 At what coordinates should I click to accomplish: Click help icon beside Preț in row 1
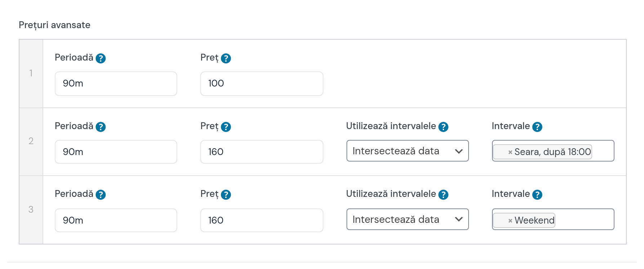(226, 58)
